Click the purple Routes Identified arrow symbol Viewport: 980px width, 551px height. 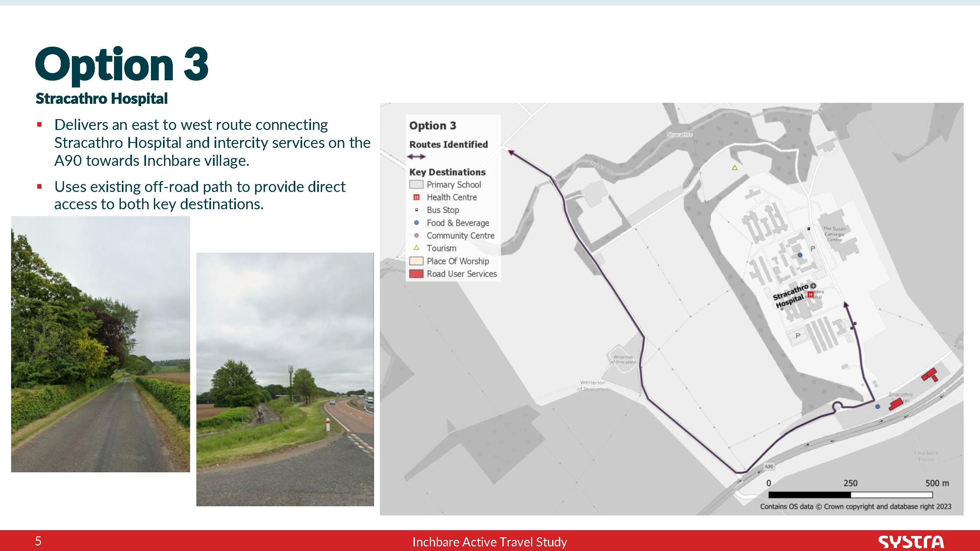416,156
